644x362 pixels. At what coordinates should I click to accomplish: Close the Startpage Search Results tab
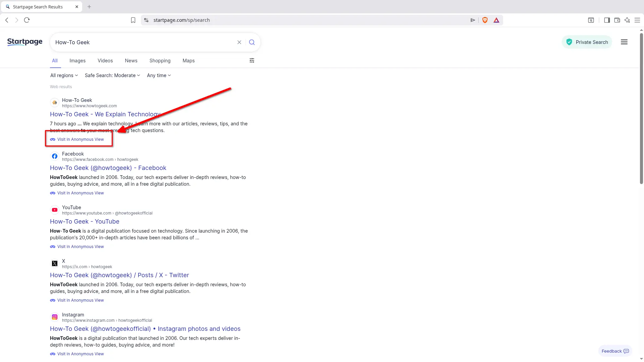(77, 7)
